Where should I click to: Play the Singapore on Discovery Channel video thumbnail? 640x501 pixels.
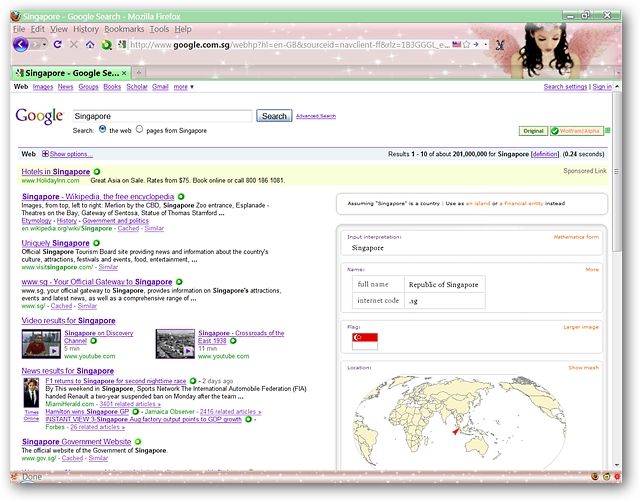click(41, 344)
